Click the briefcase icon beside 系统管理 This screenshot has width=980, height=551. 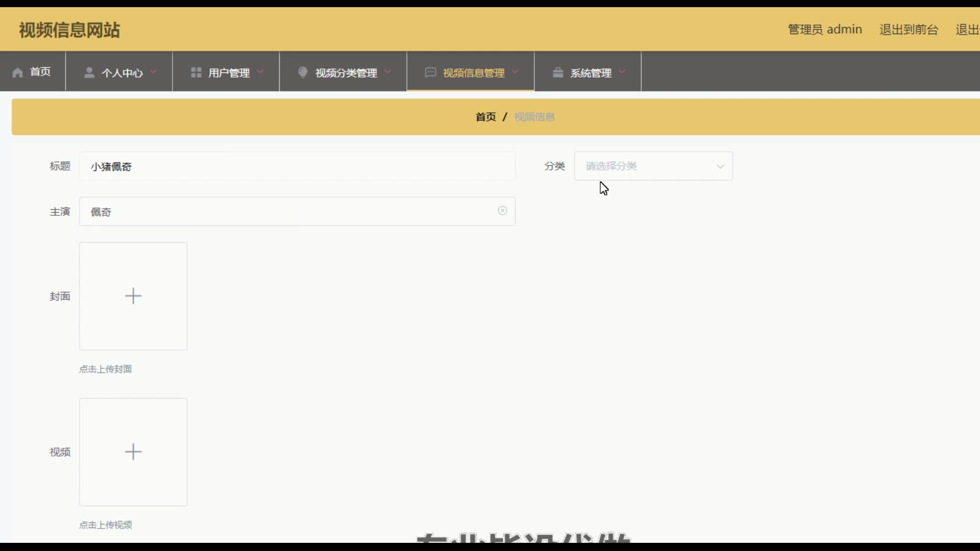point(558,72)
